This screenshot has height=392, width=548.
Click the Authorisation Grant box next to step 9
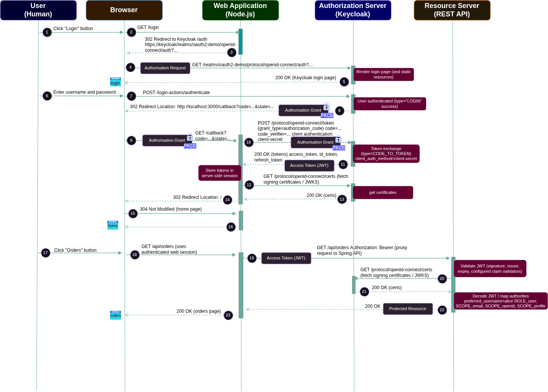(x=167, y=141)
